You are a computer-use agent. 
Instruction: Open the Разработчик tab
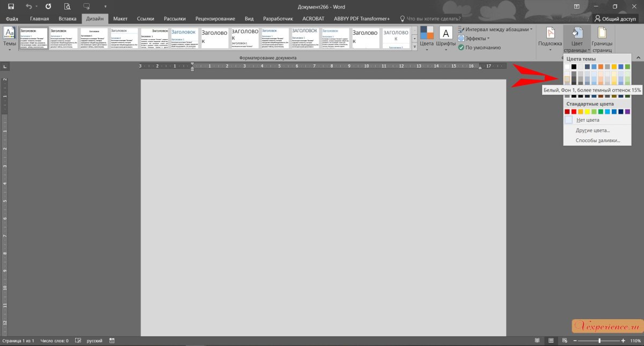point(278,19)
